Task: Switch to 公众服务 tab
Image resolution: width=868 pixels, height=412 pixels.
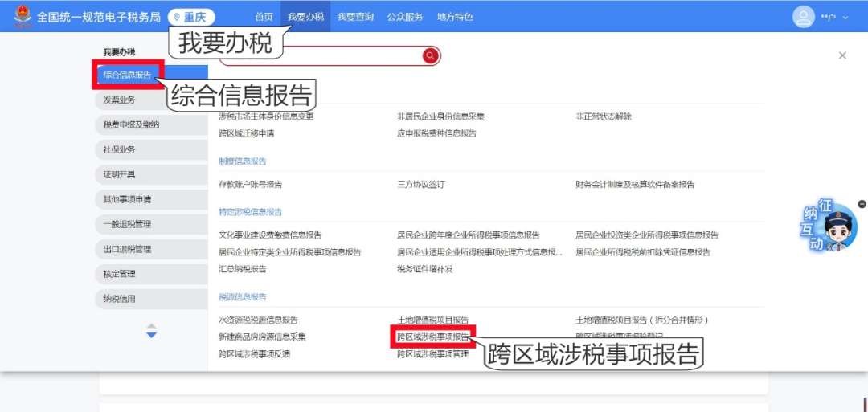Action: tap(405, 17)
